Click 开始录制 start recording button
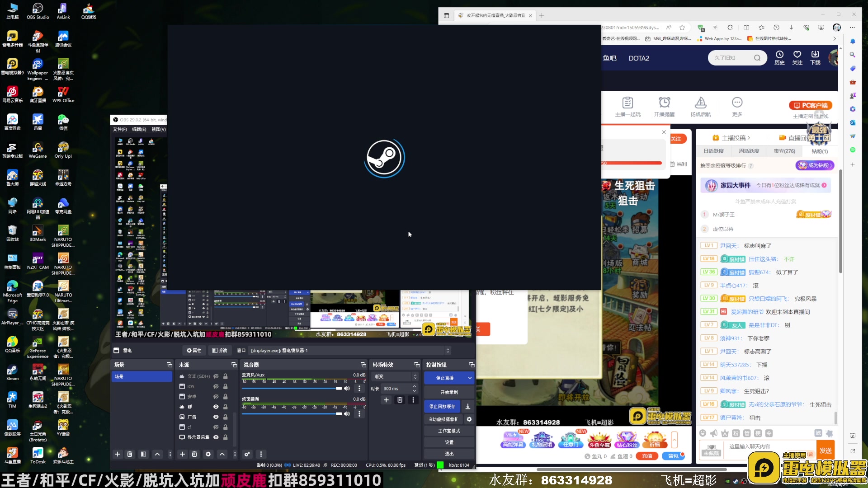 (449, 392)
